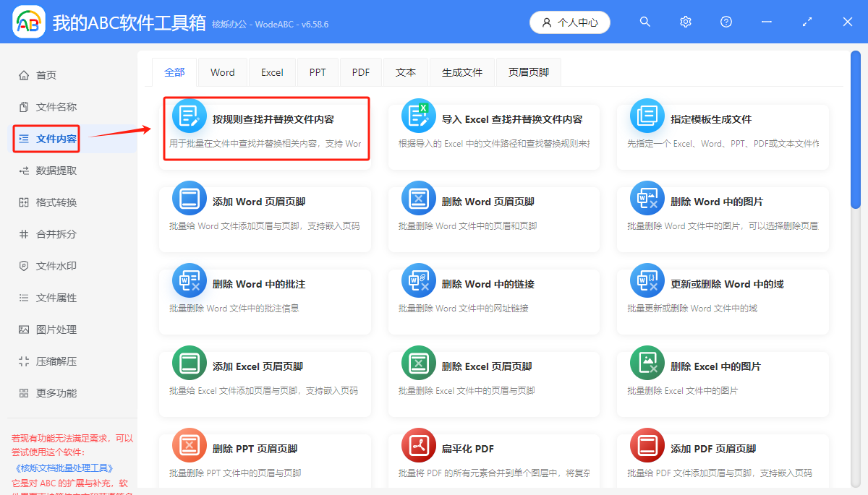Open the 按规则查找并替换文件内容 tool icon
Viewport: 868px width, 495px height.
pyautogui.click(x=189, y=116)
